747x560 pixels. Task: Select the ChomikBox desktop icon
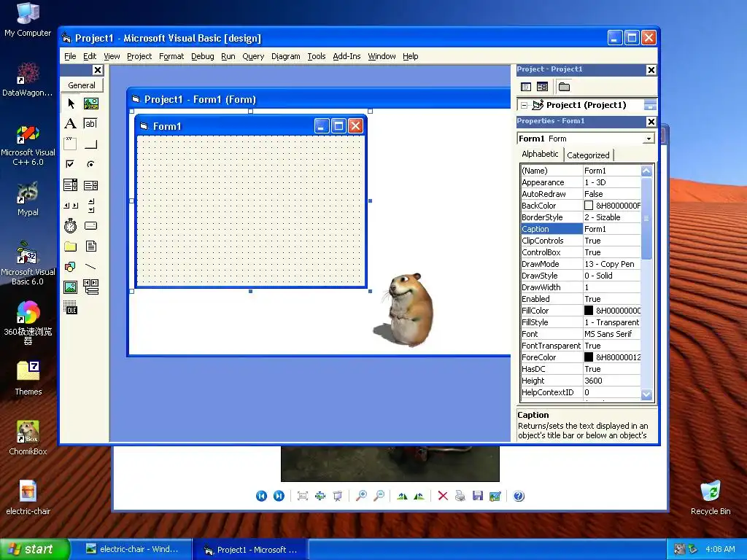pyautogui.click(x=28, y=438)
